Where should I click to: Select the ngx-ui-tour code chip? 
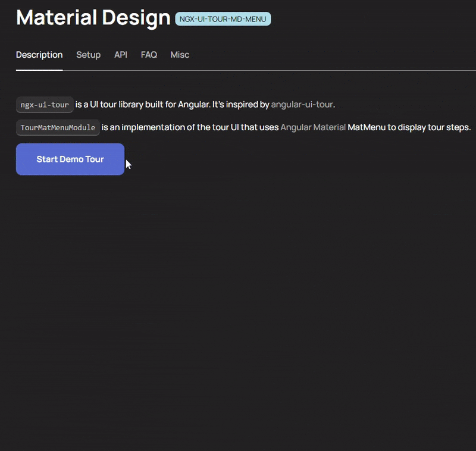click(45, 105)
